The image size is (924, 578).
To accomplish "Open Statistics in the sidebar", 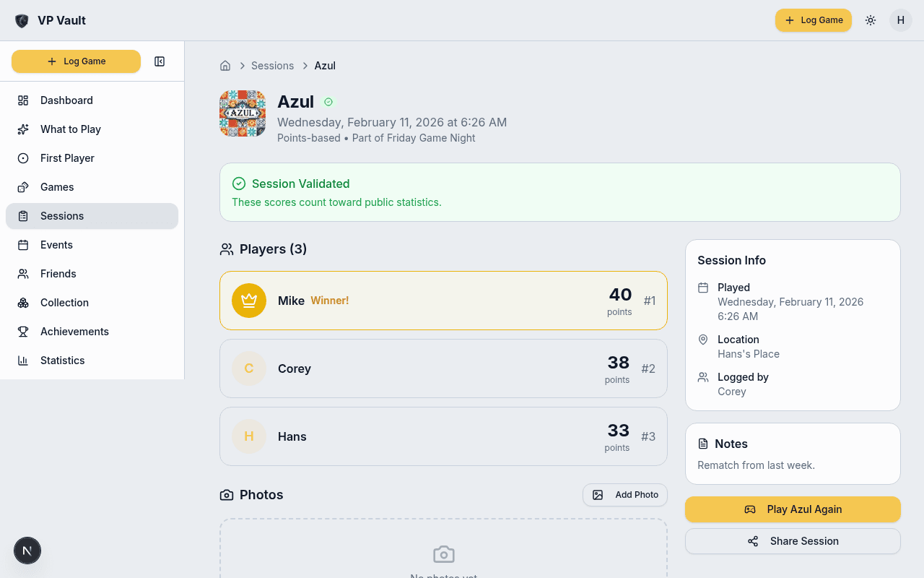I will pos(62,361).
